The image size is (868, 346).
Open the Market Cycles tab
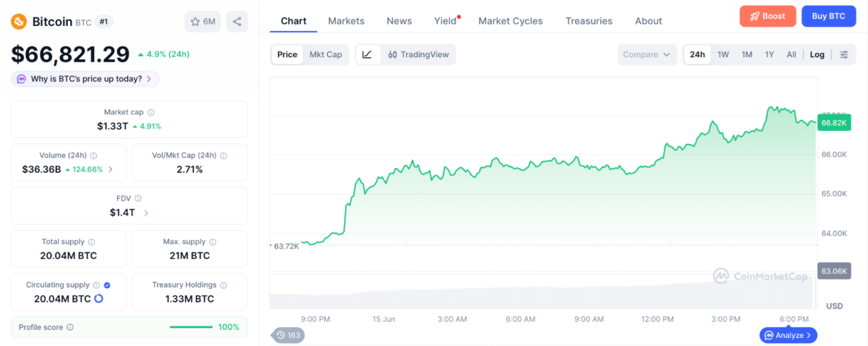[x=511, y=21]
